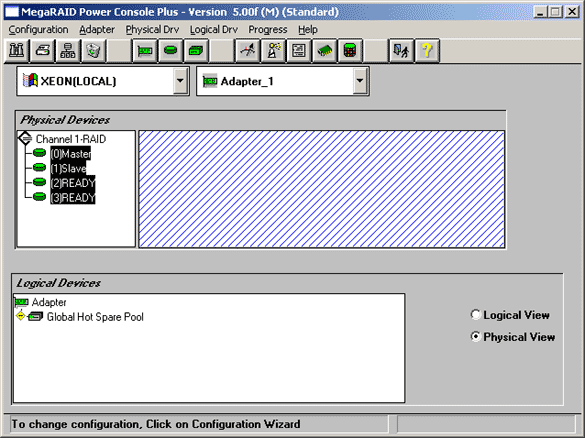This screenshot has width=585, height=438.
Task: Click the printer icon in toolbar
Action: [43, 50]
